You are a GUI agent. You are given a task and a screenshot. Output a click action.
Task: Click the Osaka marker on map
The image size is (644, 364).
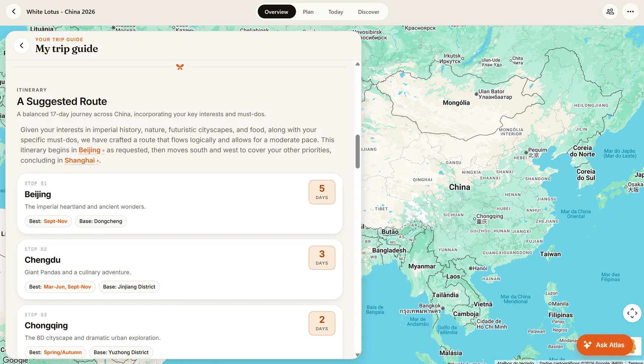626,187
